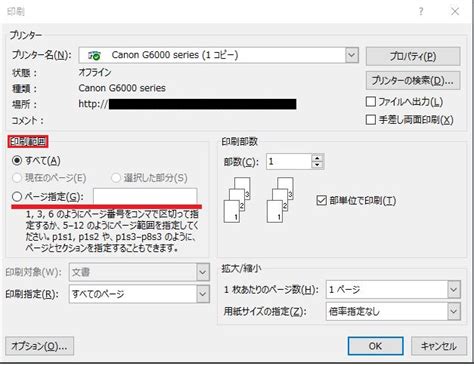474x366 pixels.
Task: Click the オフライン status text
Action: (95, 72)
